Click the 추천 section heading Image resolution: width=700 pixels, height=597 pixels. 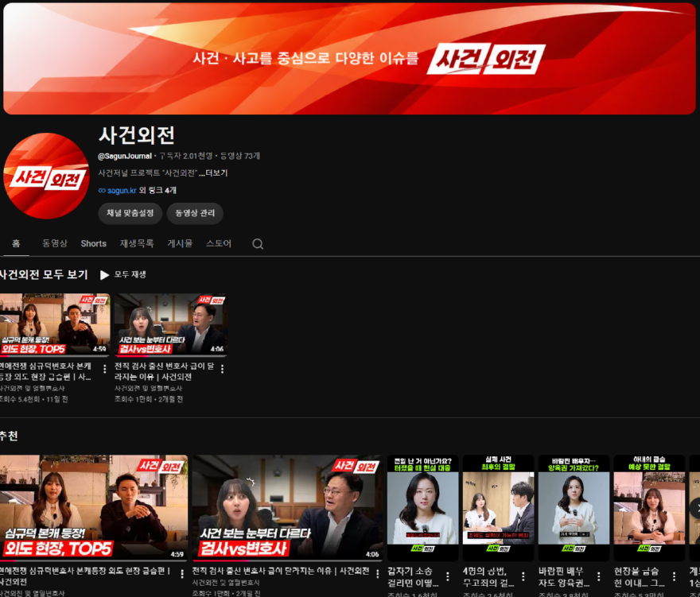[9, 436]
